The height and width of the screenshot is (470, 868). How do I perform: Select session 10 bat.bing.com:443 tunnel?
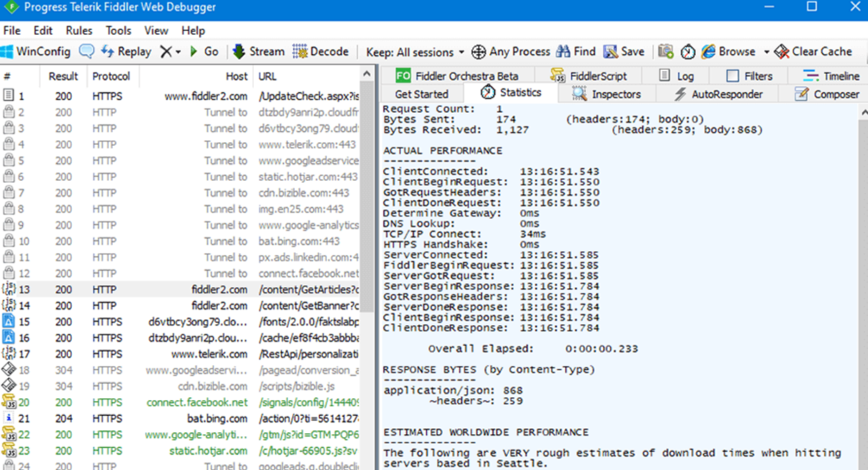[x=180, y=241]
